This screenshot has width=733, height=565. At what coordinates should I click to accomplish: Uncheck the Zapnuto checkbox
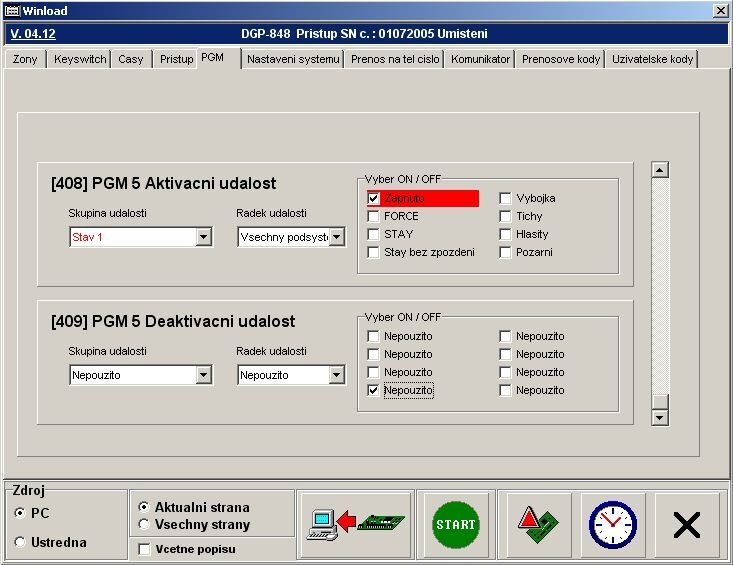click(374, 199)
